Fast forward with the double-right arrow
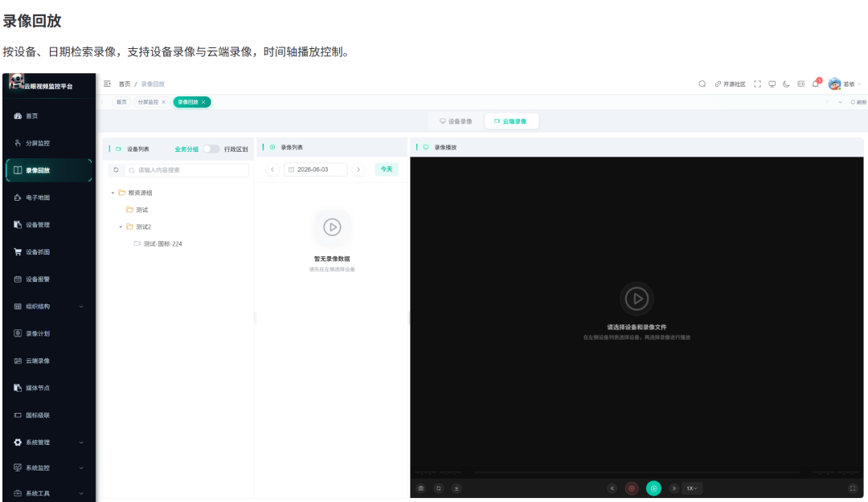The width and height of the screenshot is (868, 502). click(674, 488)
